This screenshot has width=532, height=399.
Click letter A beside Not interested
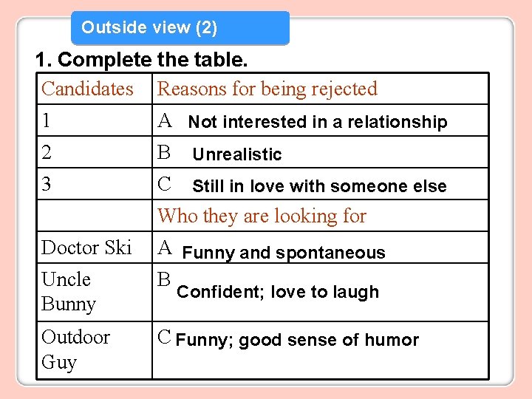tap(165, 120)
